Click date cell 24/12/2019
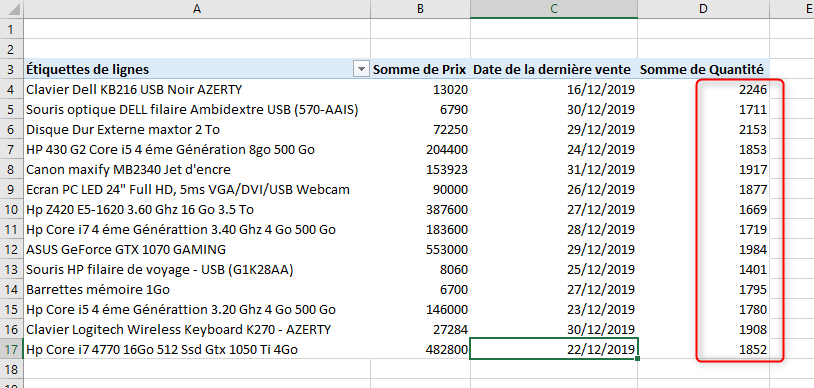Image resolution: width=814 pixels, height=388 pixels. tap(554, 150)
